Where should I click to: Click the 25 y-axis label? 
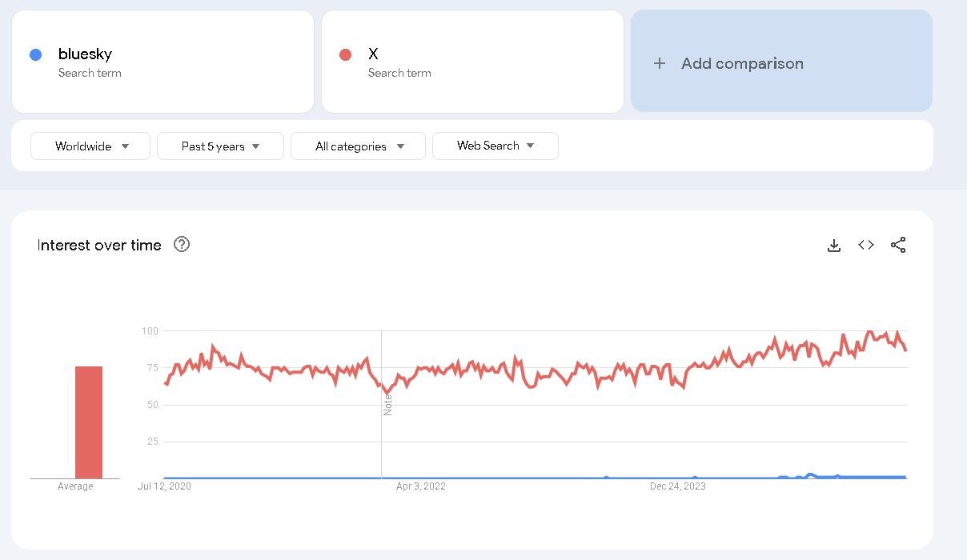click(153, 442)
